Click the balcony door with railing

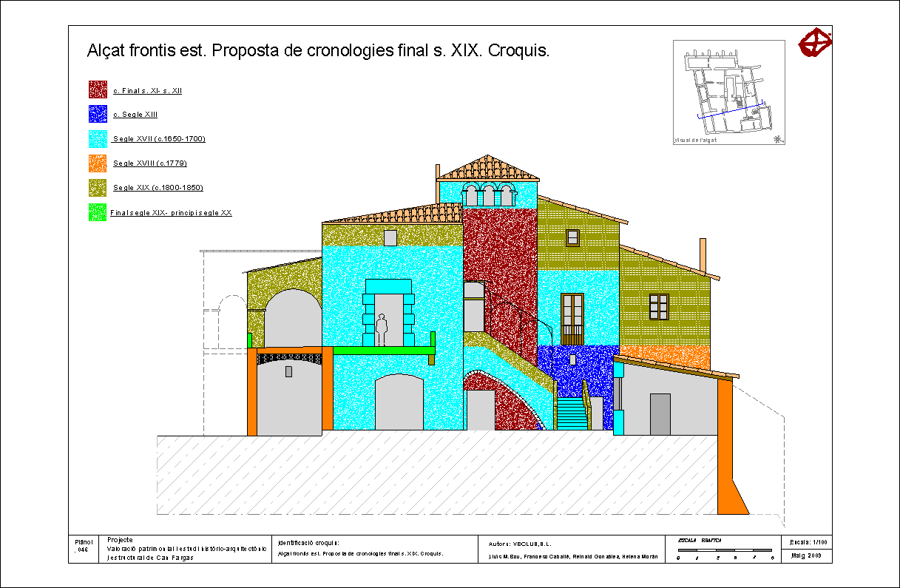pos(572,319)
